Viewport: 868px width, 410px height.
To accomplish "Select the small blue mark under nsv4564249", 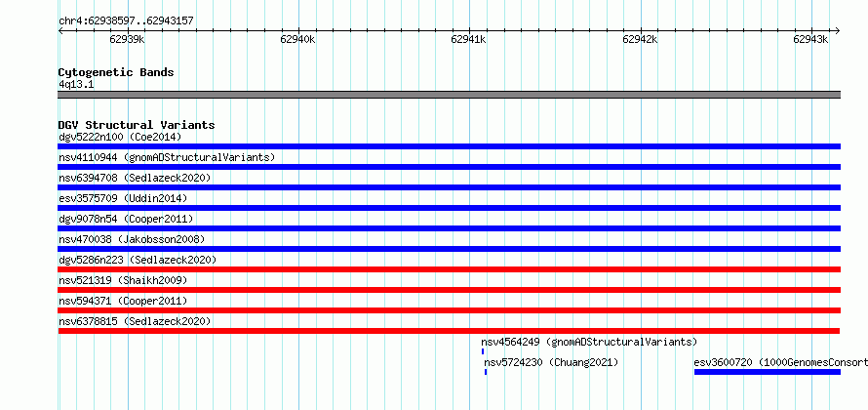I will point(483,351).
